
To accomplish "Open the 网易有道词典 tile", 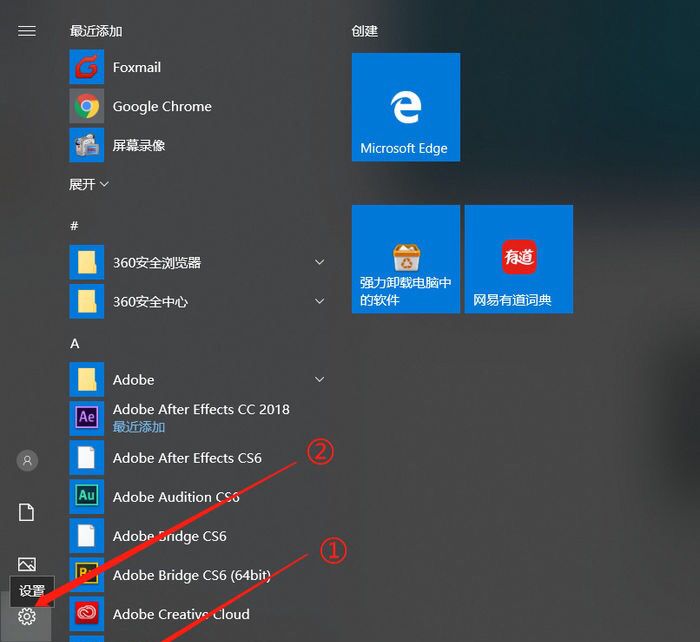I will coord(519,259).
